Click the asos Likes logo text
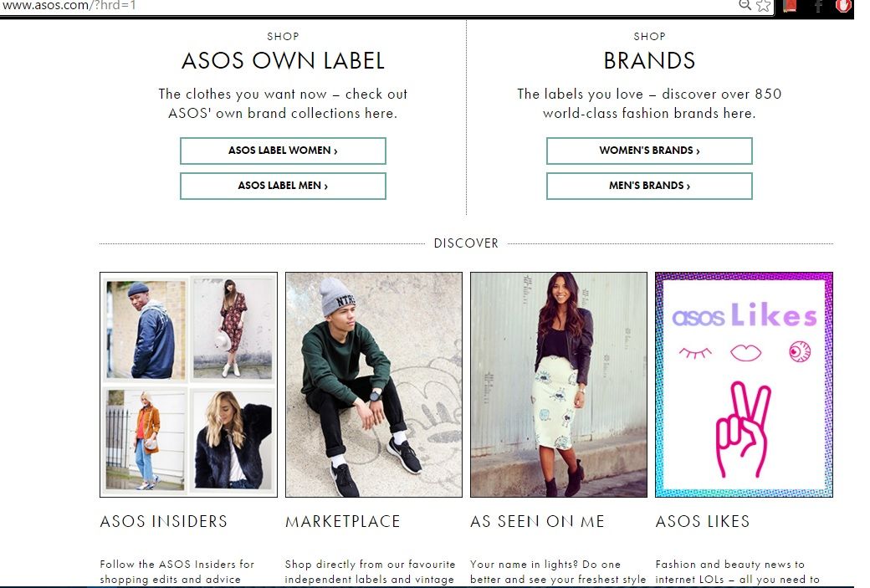 click(744, 316)
